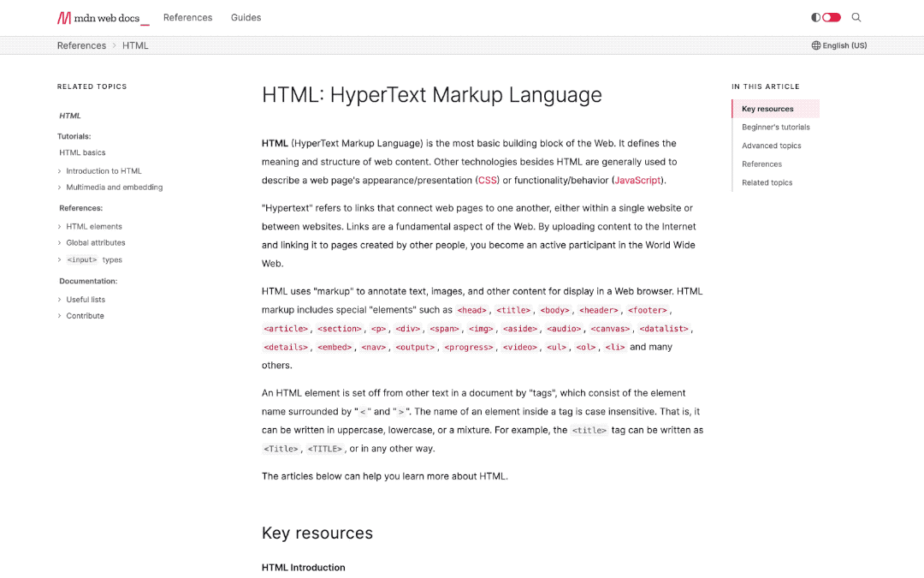Click References in the breadcrumb trail
This screenshot has width=924, height=578.
coord(81,45)
